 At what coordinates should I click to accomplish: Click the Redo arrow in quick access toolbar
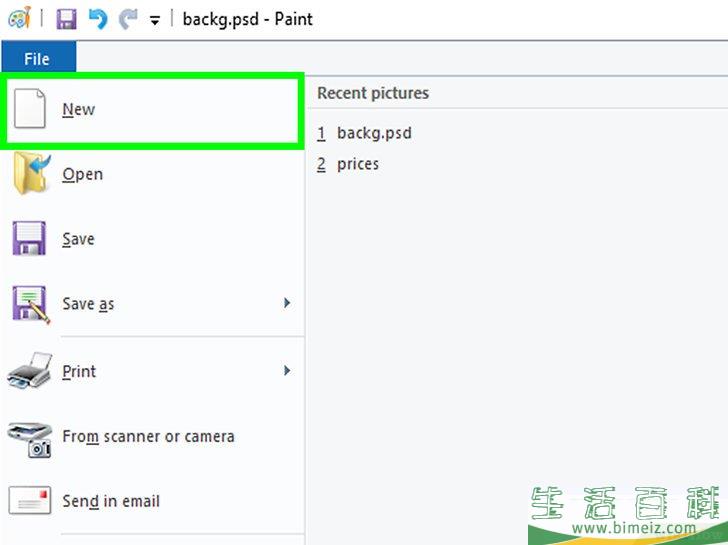pyautogui.click(x=128, y=19)
